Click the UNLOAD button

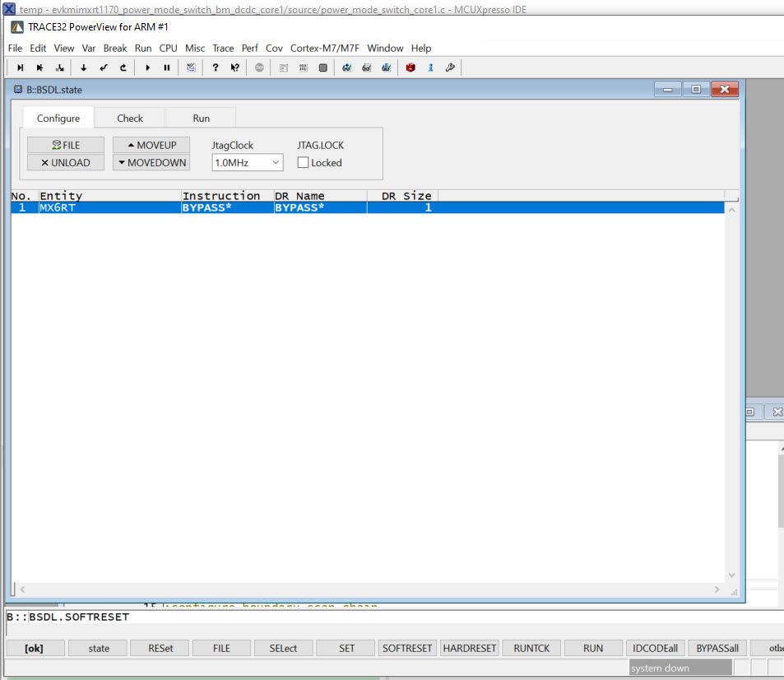(x=65, y=162)
